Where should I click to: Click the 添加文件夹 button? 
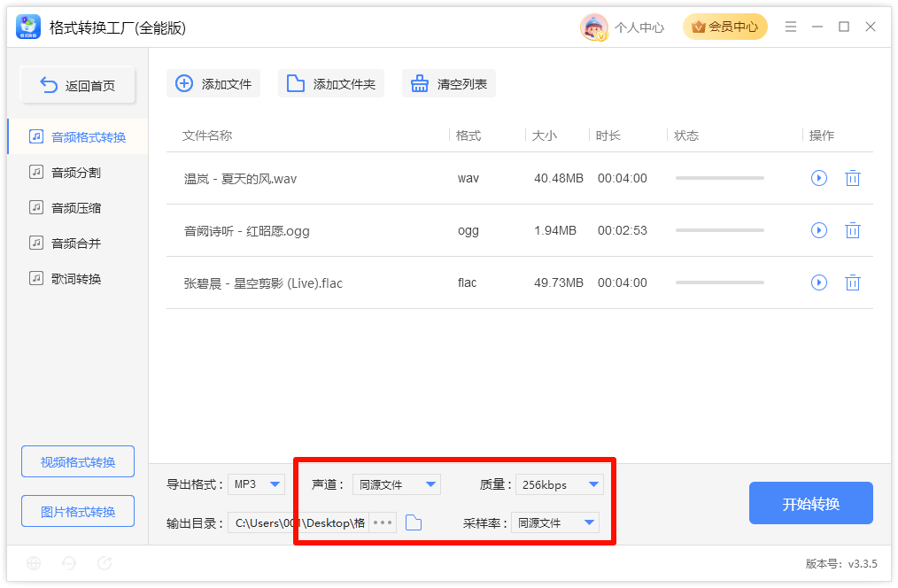[x=331, y=83]
